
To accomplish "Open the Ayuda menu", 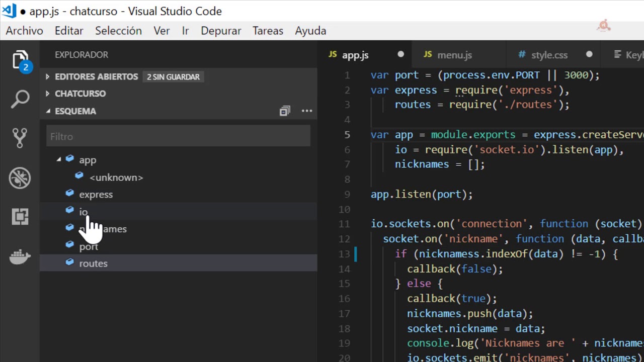I will click(x=310, y=31).
